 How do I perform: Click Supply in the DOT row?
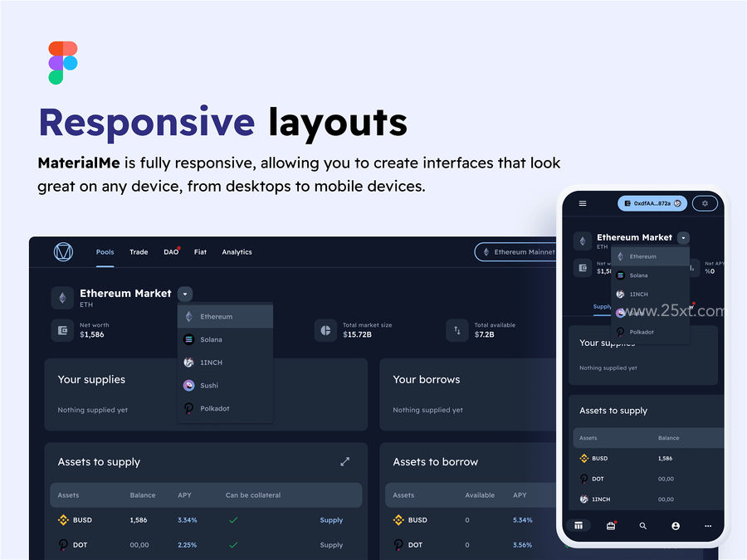click(331, 545)
